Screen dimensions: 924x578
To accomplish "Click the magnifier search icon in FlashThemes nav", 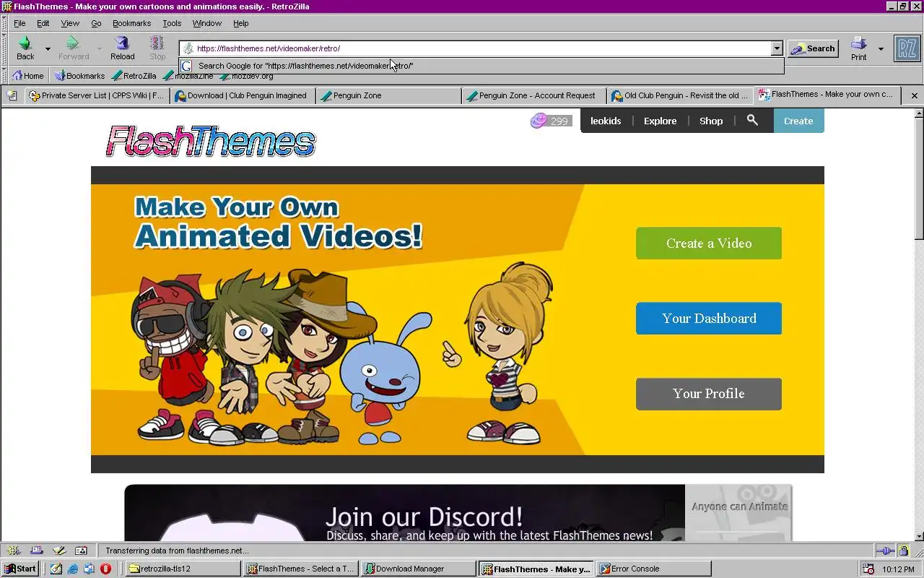I will tap(752, 121).
